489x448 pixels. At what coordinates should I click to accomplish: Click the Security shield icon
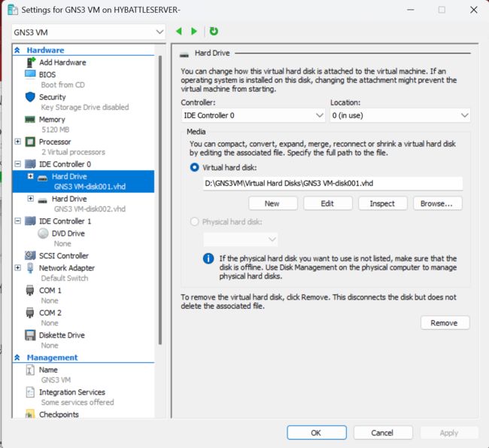tap(30, 97)
